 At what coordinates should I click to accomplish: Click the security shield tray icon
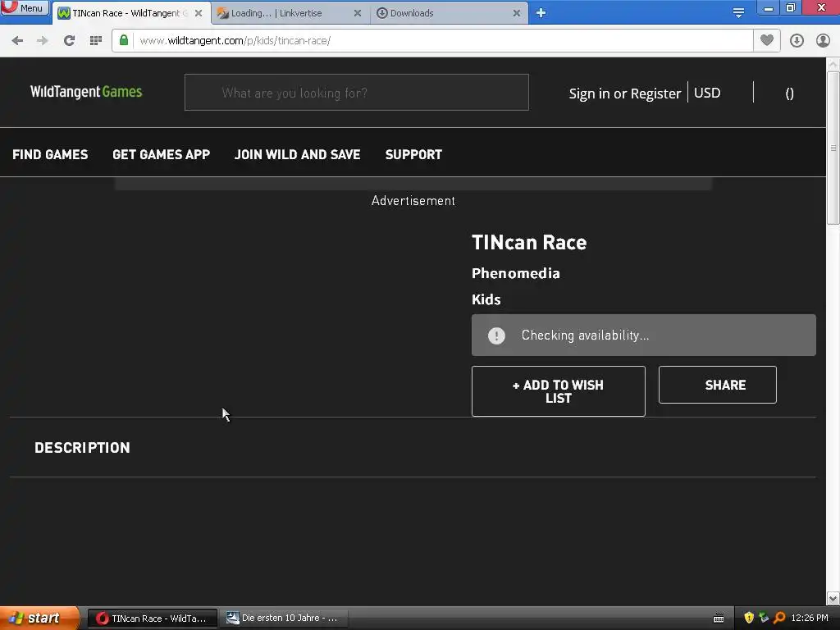749,619
